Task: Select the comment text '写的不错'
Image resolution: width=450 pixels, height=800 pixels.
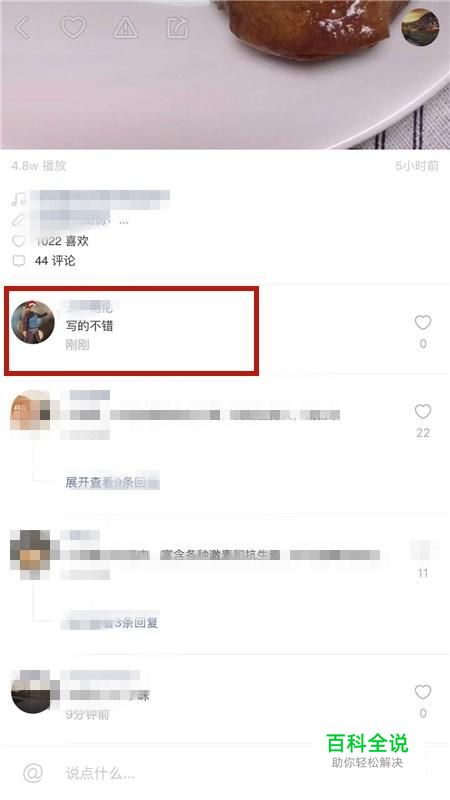Action: coord(89,326)
